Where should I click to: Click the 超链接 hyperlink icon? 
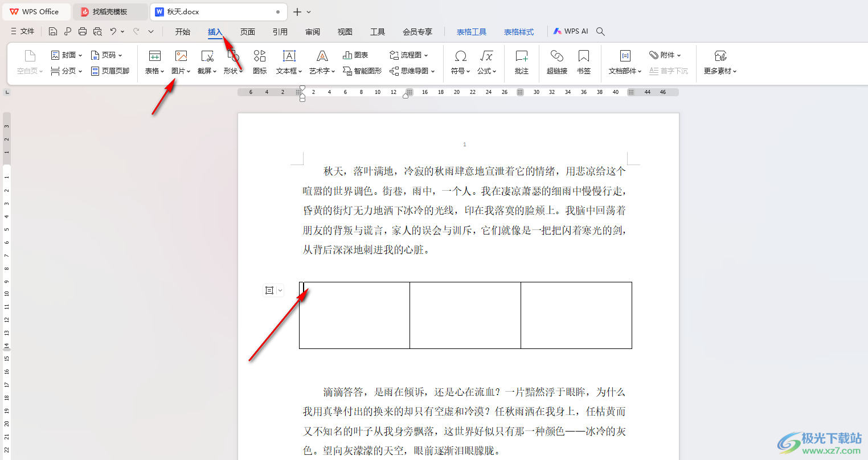557,56
